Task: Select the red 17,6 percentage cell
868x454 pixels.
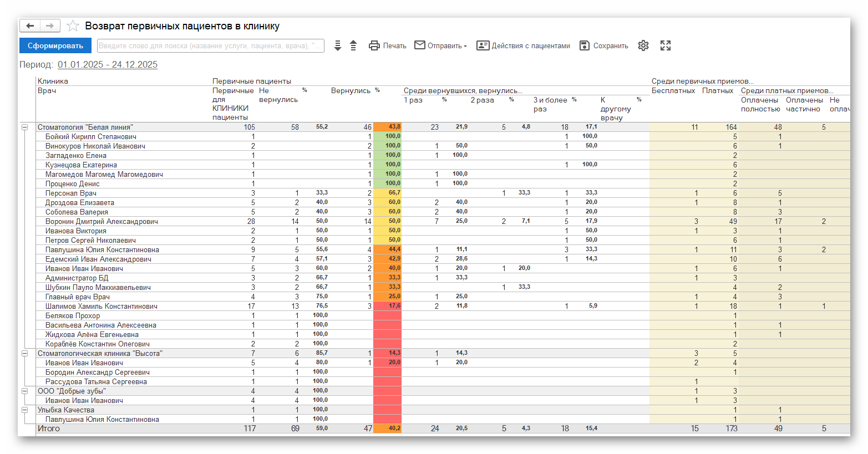Action: (387, 306)
